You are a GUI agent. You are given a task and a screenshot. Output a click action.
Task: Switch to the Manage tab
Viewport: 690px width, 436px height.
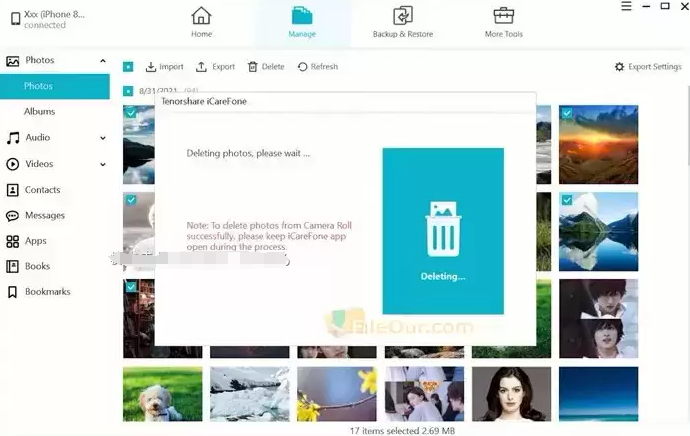point(302,22)
